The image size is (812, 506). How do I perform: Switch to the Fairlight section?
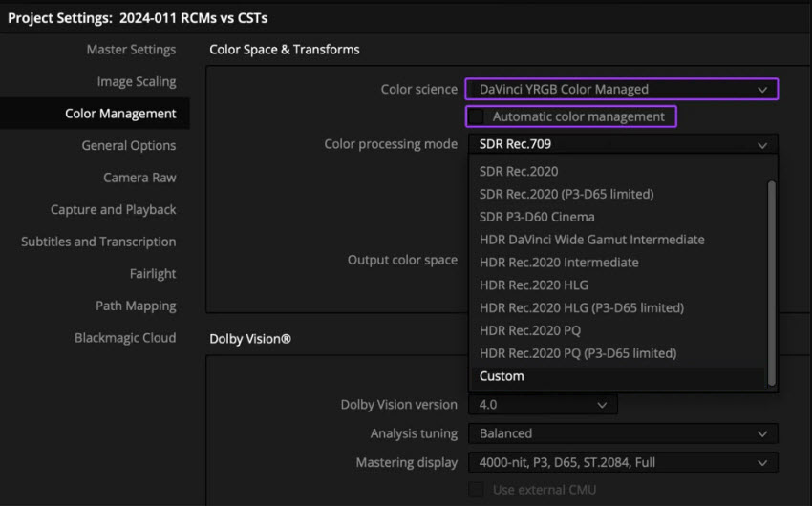(x=153, y=274)
